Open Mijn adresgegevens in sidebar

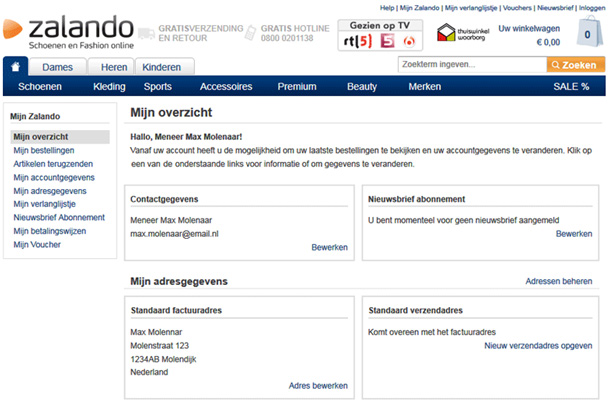pyautogui.click(x=50, y=191)
